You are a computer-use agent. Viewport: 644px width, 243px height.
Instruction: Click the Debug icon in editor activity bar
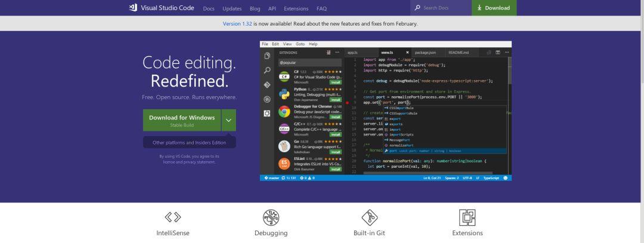click(x=267, y=99)
